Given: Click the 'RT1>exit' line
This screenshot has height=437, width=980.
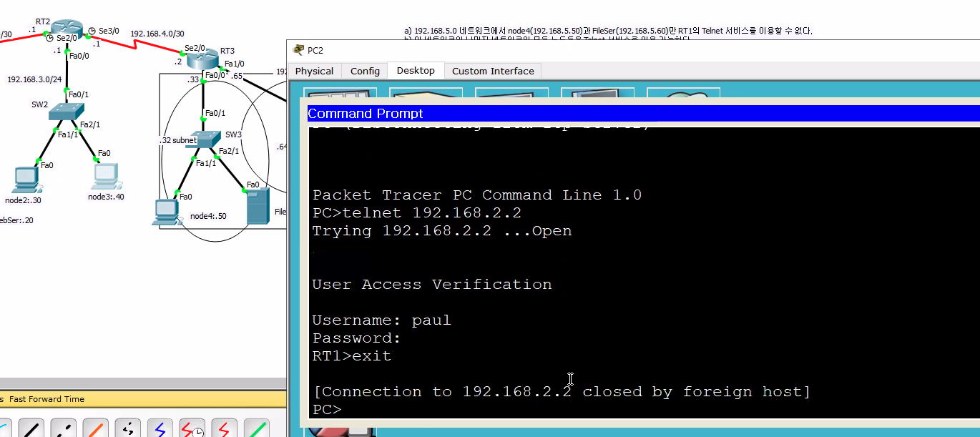Looking at the screenshot, I should coord(351,356).
